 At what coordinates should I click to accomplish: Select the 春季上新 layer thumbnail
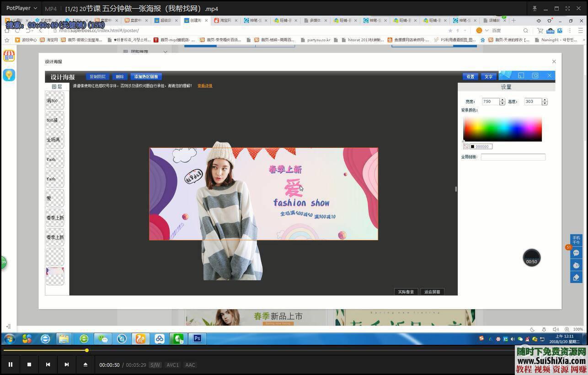(55, 218)
